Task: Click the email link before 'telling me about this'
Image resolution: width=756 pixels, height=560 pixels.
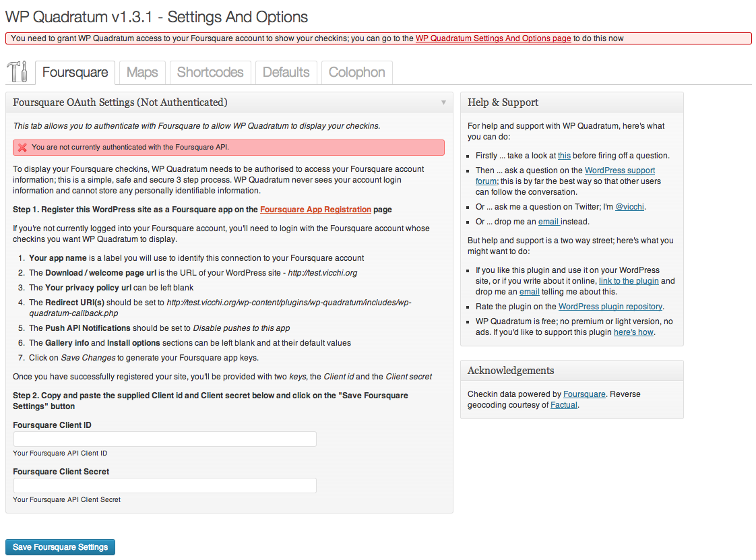Action: 530,291
